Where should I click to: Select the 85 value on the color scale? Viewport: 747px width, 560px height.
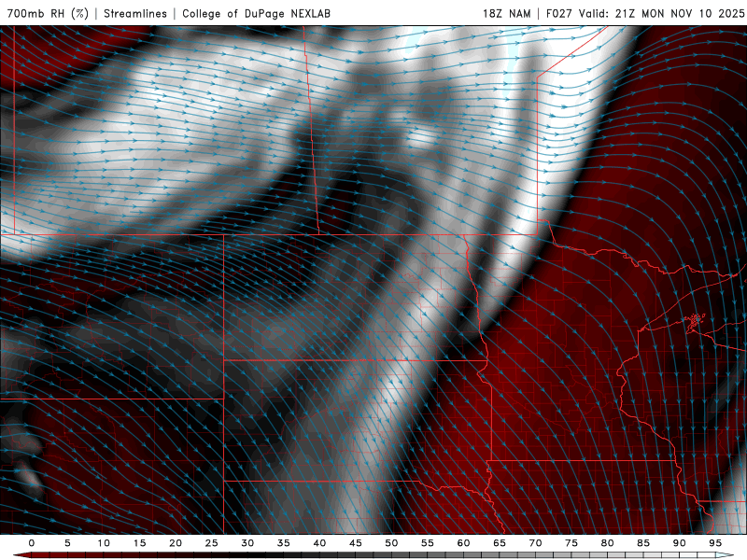point(643,543)
